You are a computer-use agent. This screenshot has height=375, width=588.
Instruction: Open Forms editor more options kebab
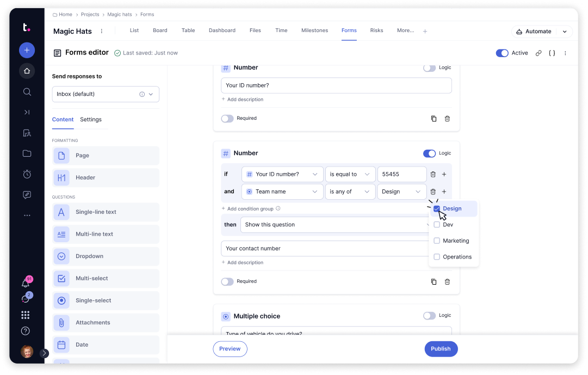[566, 53]
